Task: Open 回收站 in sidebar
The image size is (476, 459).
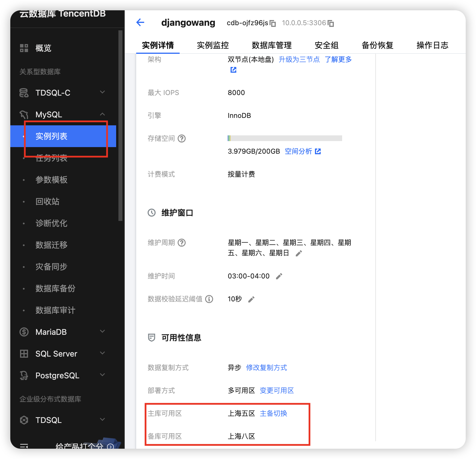Action: 47,201
